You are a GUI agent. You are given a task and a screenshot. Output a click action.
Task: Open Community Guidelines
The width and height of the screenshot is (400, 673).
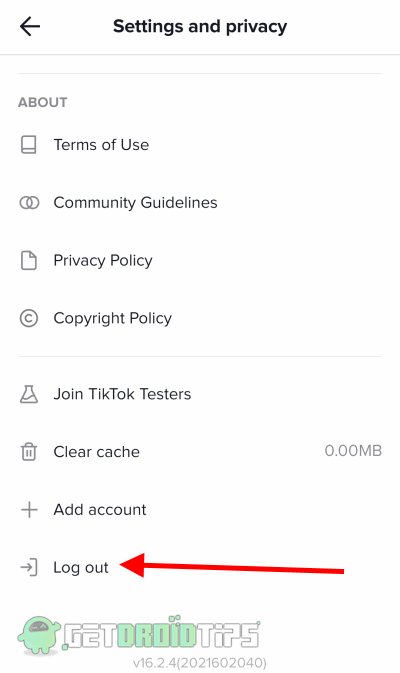pyautogui.click(x=200, y=203)
